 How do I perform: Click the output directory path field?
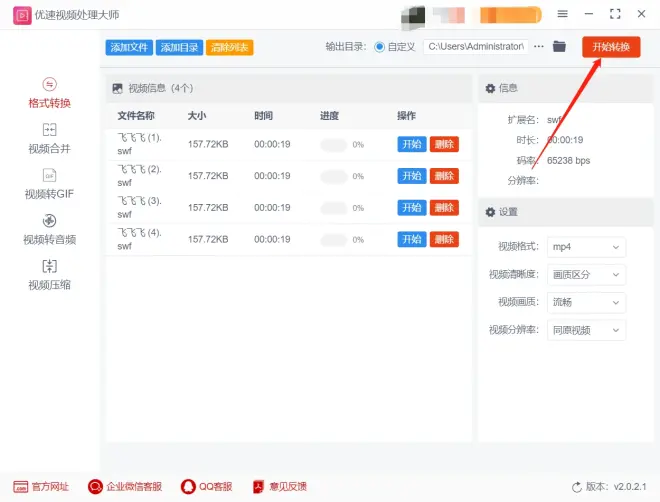476,47
